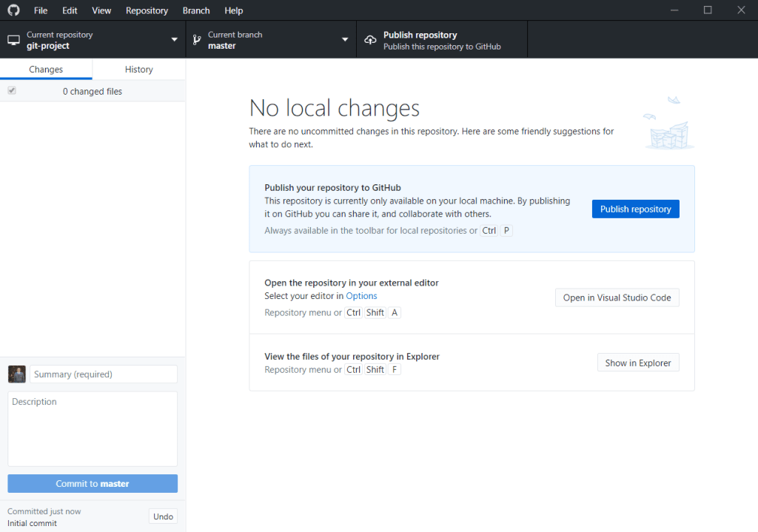Open the Help menu
The image size is (758, 532).
233,10
